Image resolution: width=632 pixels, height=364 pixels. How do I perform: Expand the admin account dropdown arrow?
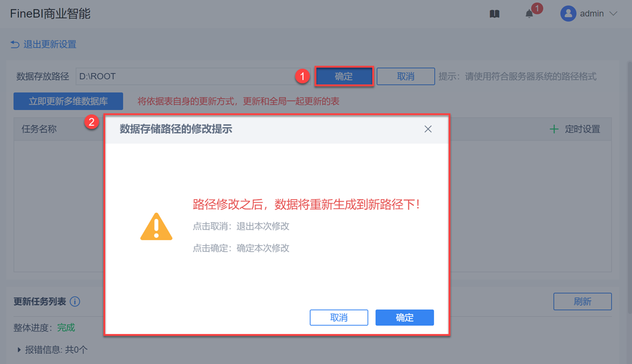pos(613,14)
